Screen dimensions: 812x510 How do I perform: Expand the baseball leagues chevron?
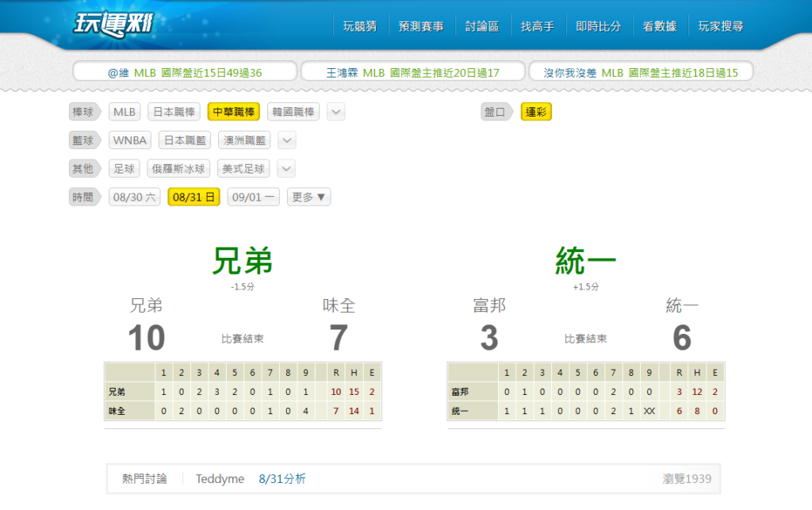[x=335, y=112]
